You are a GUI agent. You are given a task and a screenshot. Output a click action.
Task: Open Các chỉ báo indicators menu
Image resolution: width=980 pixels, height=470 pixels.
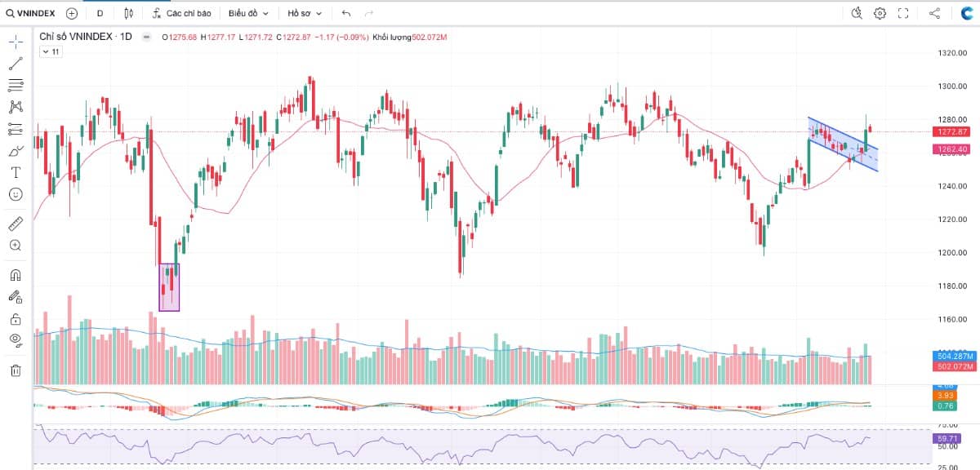pos(181,14)
